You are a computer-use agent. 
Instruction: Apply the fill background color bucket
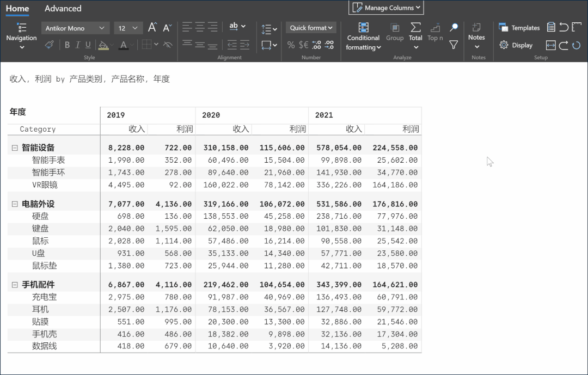[102, 45]
